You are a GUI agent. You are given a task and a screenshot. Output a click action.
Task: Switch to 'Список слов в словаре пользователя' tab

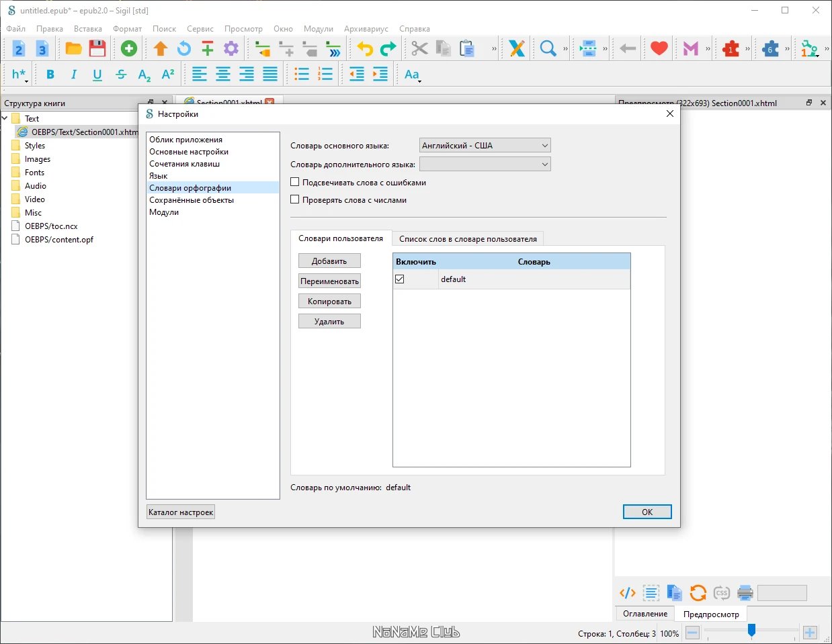(468, 238)
